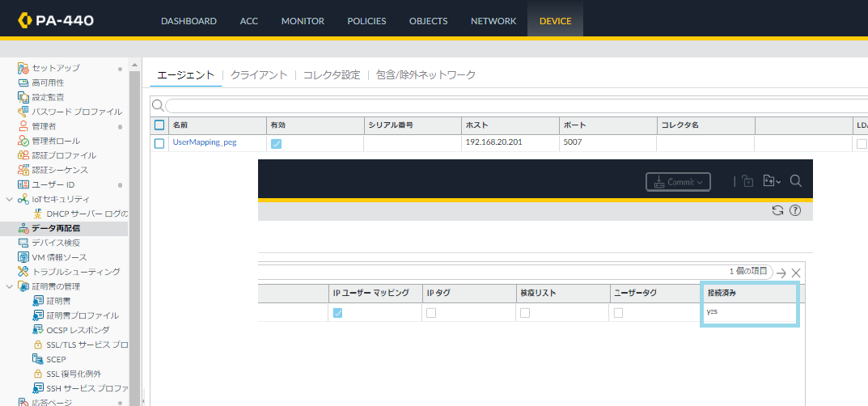This screenshot has width=868, height=406.
Task: Go to the NETWORK tab
Action: (493, 21)
